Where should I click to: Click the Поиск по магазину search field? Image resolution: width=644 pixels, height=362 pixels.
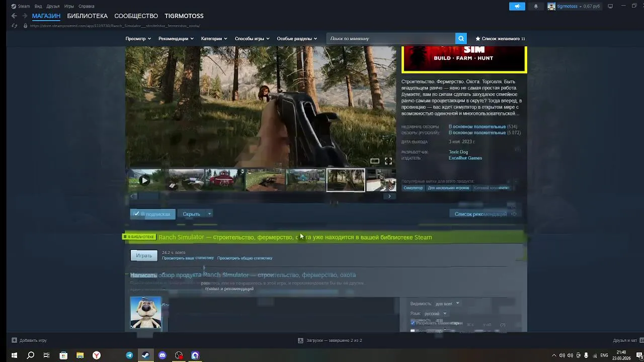pos(391,39)
